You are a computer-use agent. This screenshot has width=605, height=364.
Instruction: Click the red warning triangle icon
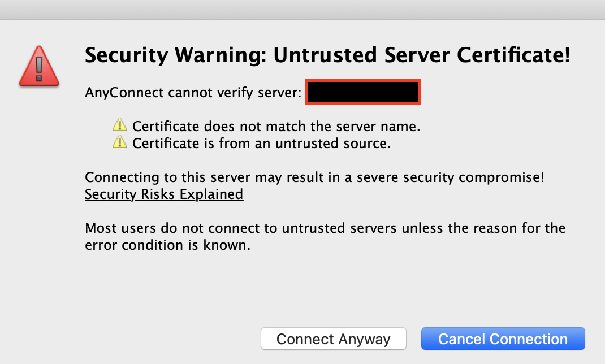click(x=39, y=66)
